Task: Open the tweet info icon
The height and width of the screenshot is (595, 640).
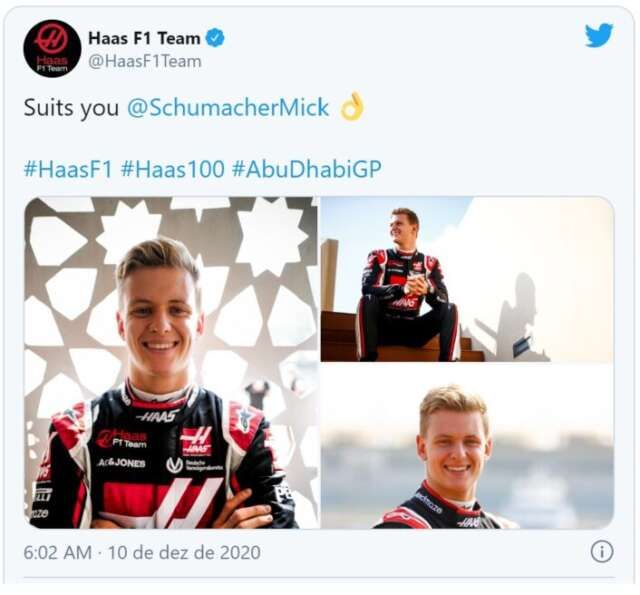Action: coord(601,551)
